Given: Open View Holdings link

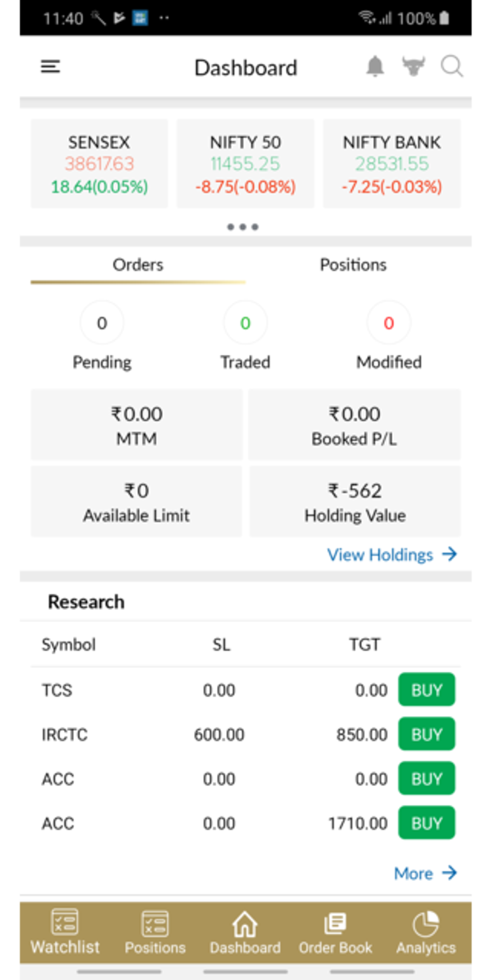Looking at the screenshot, I should coord(392,555).
